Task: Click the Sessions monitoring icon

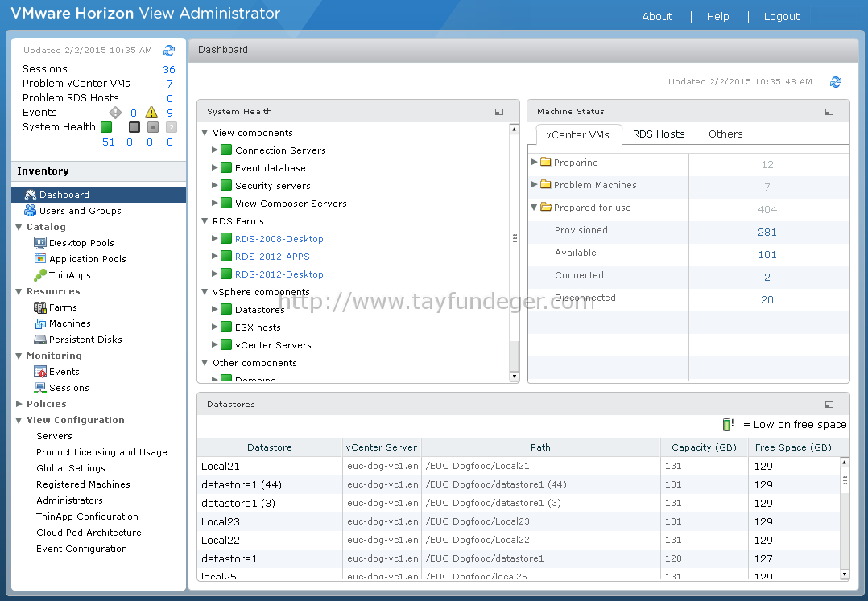Action: [40, 388]
